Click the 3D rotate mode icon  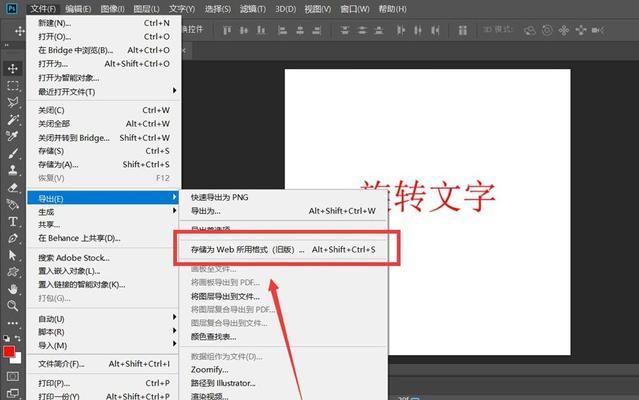(x=530, y=30)
